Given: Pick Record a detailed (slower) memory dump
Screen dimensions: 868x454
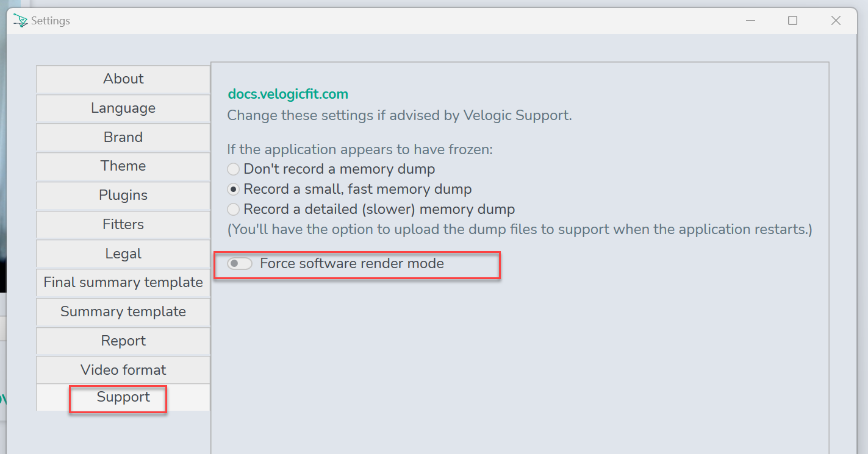Looking at the screenshot, I should [x=371, y=209].
